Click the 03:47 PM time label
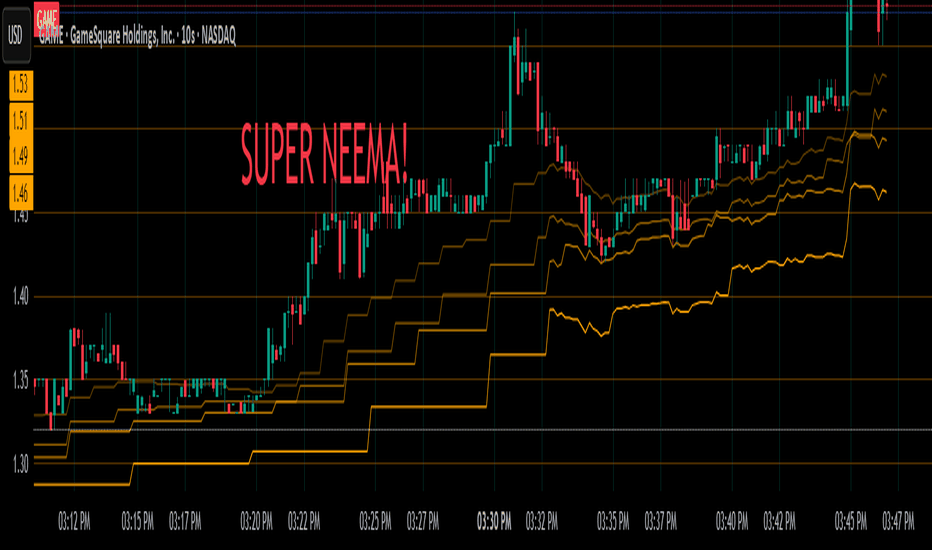 (899, 522)
